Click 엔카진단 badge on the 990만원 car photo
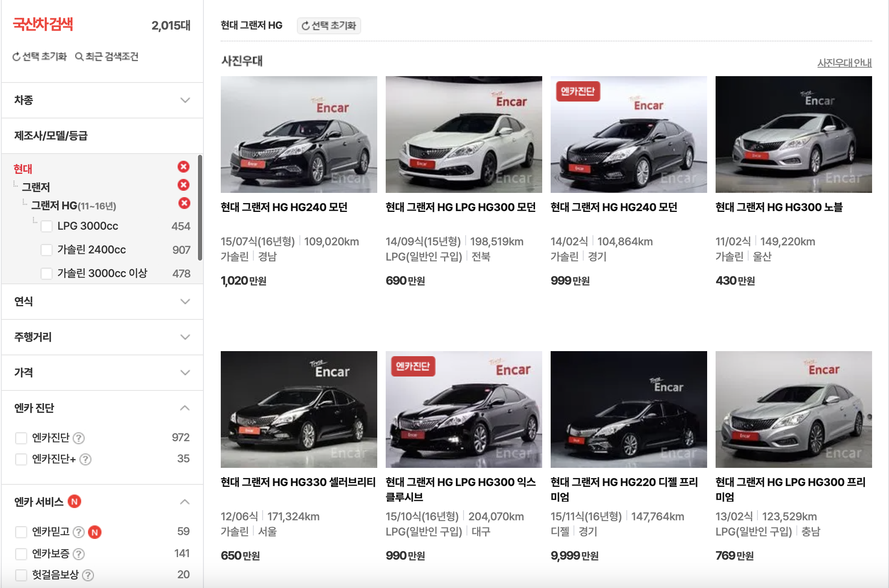The width and height of the screenshot is (889, 588). (x=413, y=366)
